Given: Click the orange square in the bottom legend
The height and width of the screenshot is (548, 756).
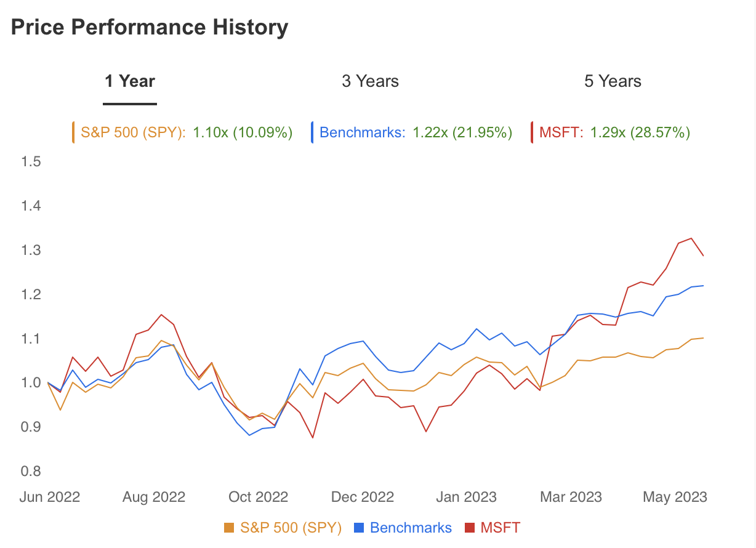Looking at the screenshot, I should tap(229, 528).
